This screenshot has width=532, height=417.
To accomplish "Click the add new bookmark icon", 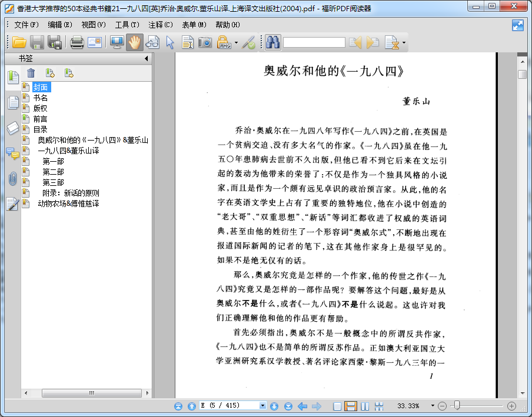I will [50, 73].
